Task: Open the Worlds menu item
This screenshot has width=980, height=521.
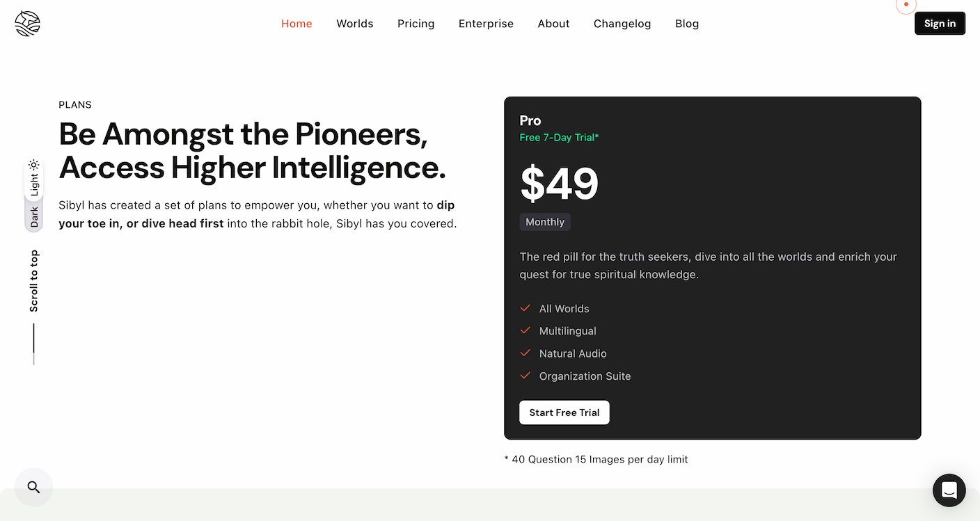Action: coord(355,24)
